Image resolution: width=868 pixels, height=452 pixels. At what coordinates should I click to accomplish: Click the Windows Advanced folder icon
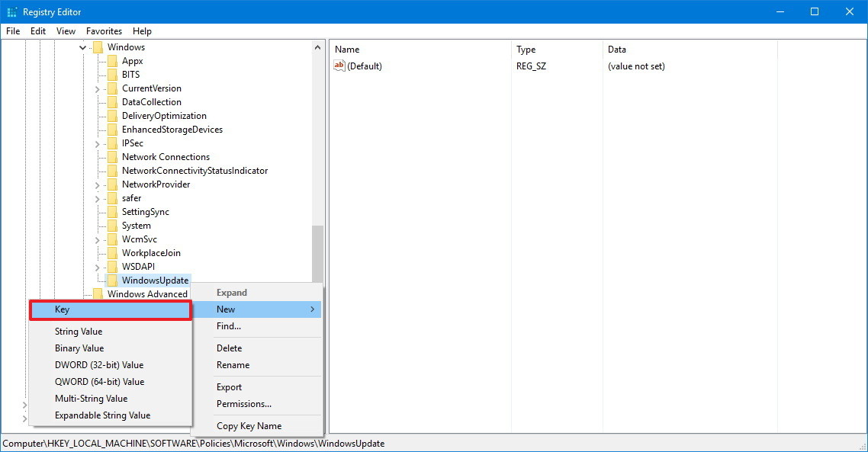[98, 294]
